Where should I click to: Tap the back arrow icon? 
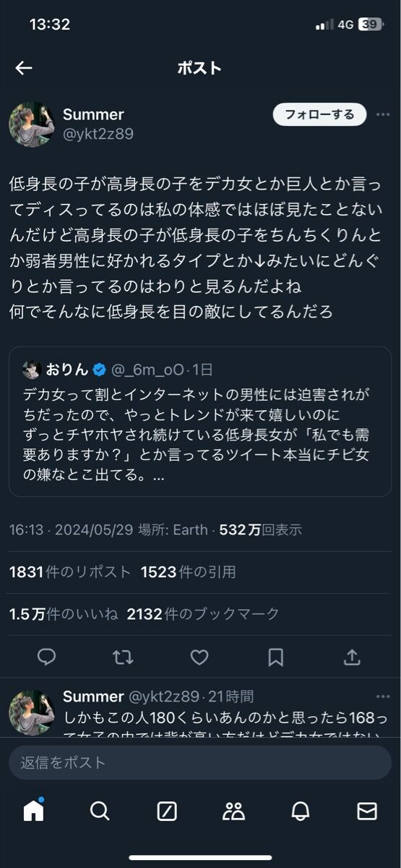click(24, 68)
